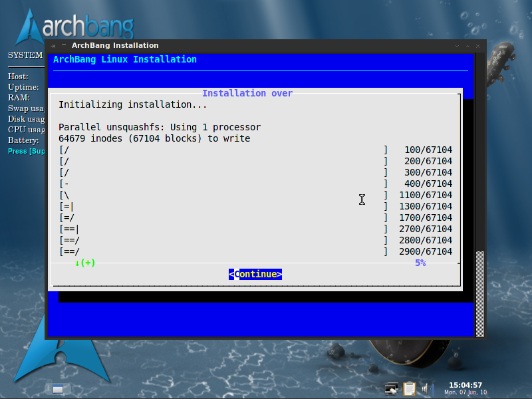532x399 pixels.
Task: Click the window icon in the bottom panel
Action: (x=58, y=389)
